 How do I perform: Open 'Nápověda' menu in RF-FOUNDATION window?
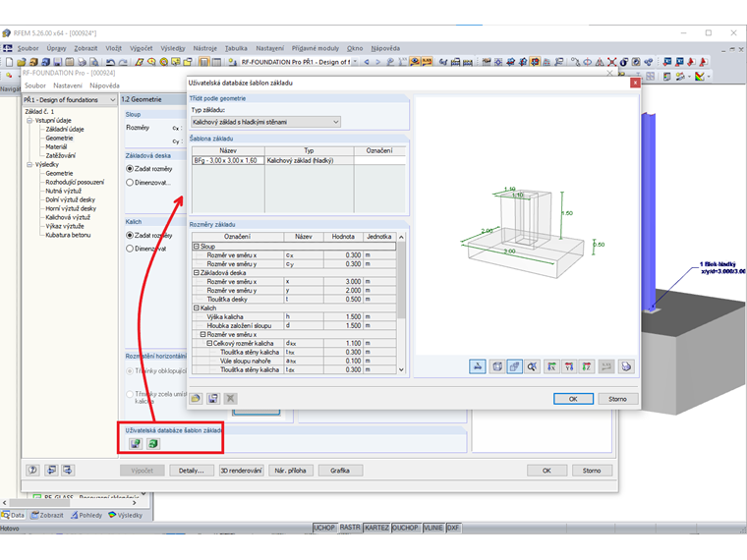(x=104, y=85)
